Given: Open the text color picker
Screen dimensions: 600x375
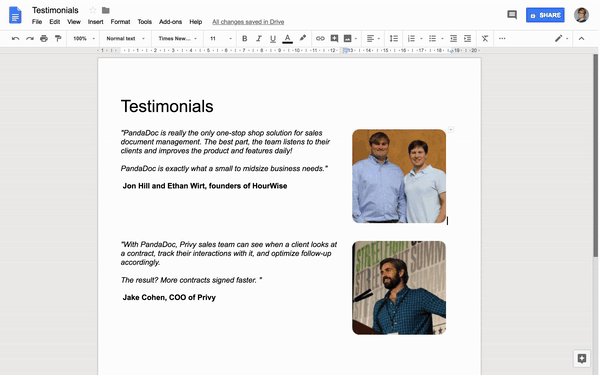Looking at the screenshot, I should point(287,39).
